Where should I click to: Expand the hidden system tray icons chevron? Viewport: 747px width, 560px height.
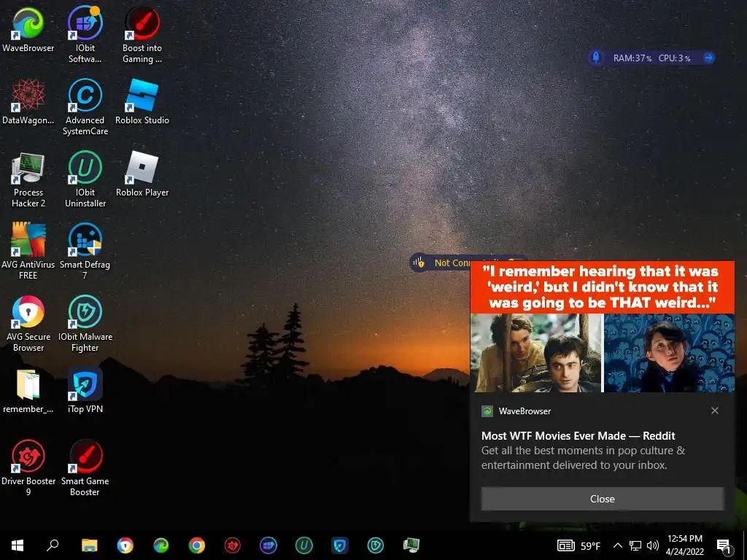tap(617, 545)
